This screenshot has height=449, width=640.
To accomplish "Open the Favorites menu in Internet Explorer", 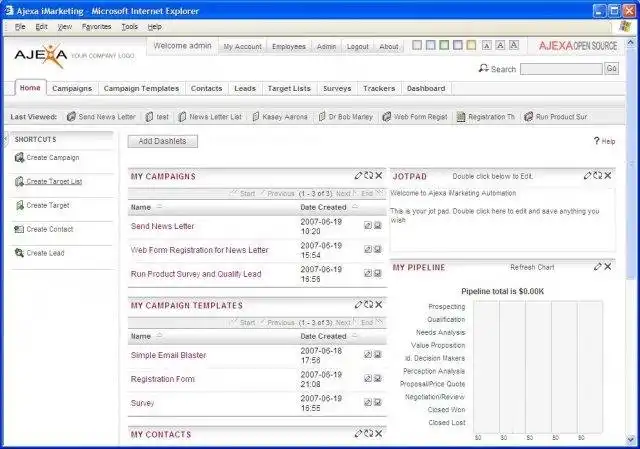I will click(x=96, y=26).
